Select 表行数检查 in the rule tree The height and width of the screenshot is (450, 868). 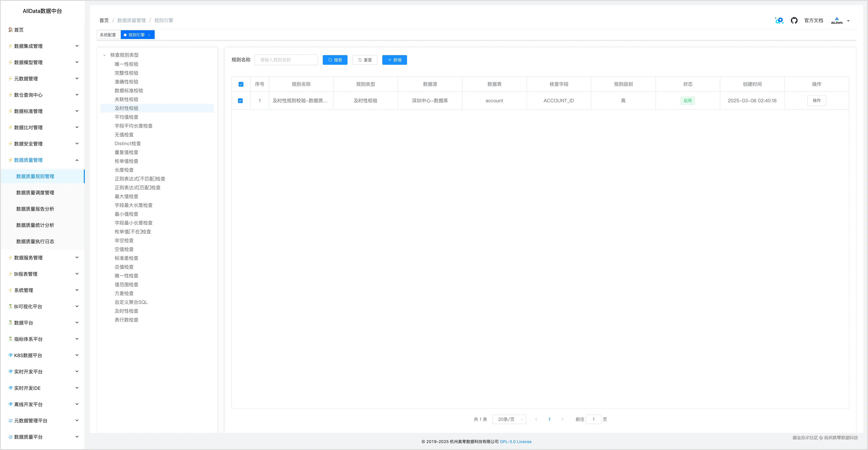[126, 320]
